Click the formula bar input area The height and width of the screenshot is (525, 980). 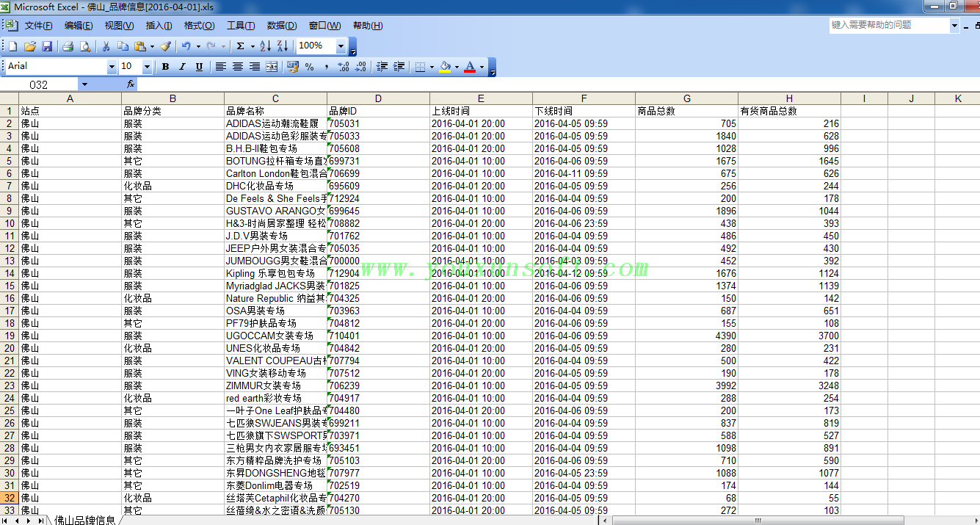558,84
